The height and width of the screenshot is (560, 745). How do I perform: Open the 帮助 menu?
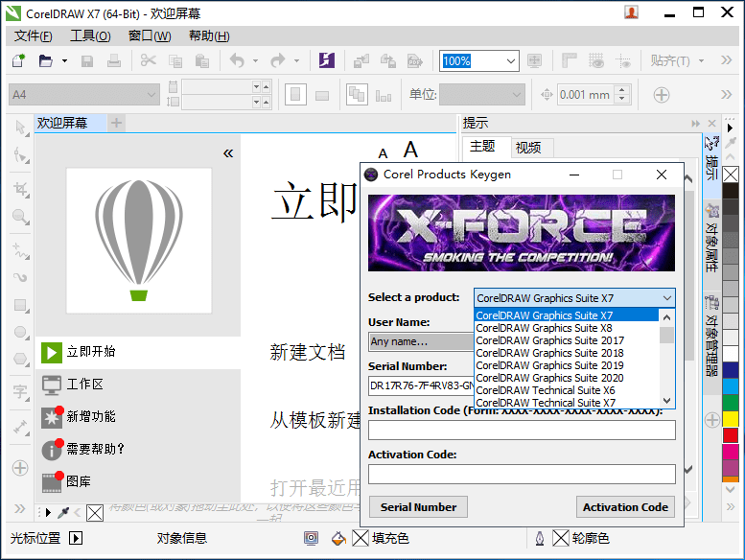click(x=209, y=36)
